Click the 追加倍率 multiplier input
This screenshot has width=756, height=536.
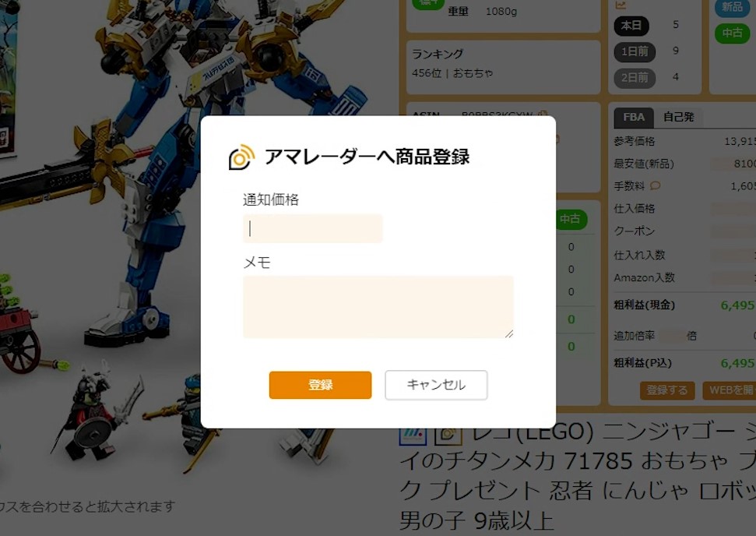pyautogui.click(x=672, y=336)
